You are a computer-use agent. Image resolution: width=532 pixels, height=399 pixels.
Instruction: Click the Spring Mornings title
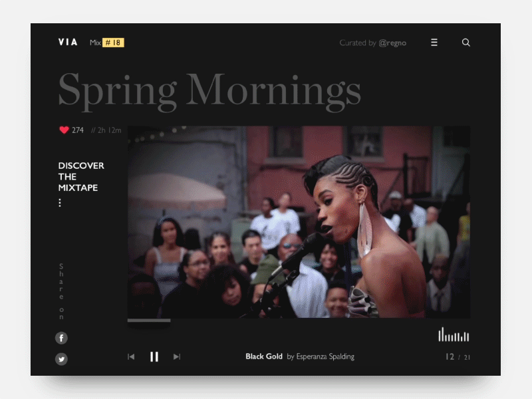[209, 90]
